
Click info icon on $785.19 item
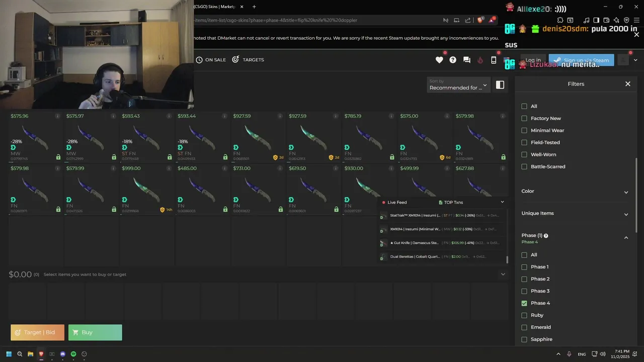391,116
